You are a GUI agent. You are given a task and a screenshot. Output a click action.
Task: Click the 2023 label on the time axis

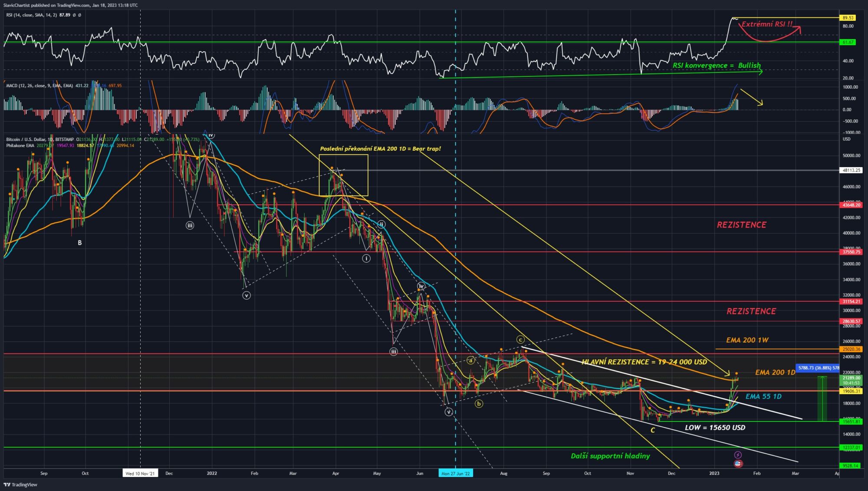coord(714,473)
